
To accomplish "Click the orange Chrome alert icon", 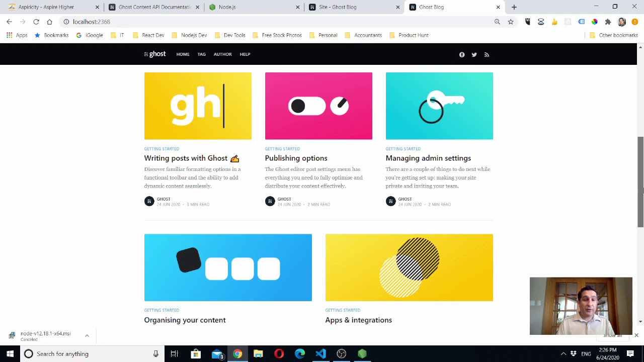I will coord(635,22).
